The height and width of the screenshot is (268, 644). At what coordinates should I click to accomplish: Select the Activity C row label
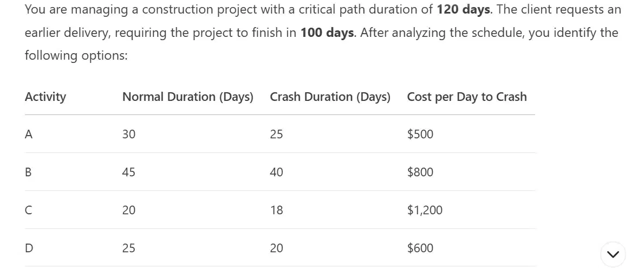pos(28,210)
